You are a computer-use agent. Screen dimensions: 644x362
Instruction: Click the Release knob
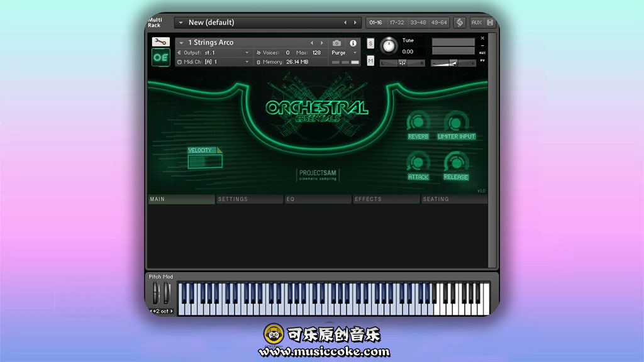pyautogui.click(x=456, y=163)
